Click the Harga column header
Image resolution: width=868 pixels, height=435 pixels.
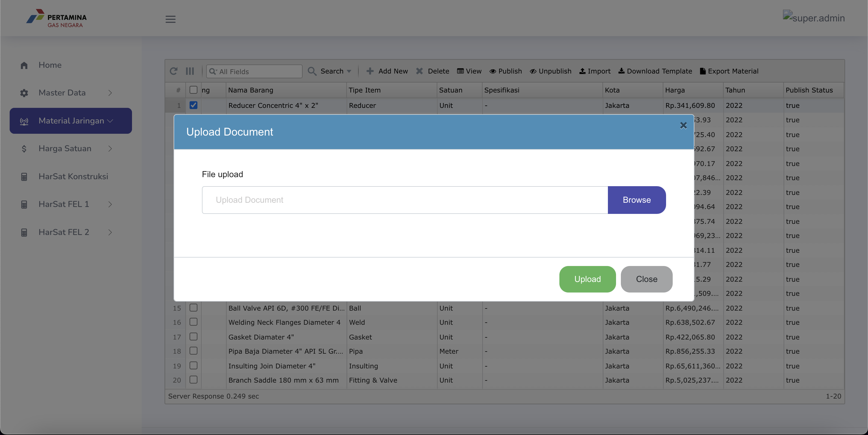[x=693, y=90]
